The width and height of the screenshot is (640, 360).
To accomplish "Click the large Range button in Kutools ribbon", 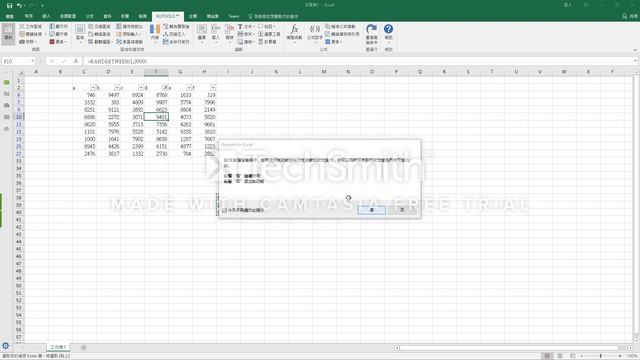I will click(x=80, y=33).
